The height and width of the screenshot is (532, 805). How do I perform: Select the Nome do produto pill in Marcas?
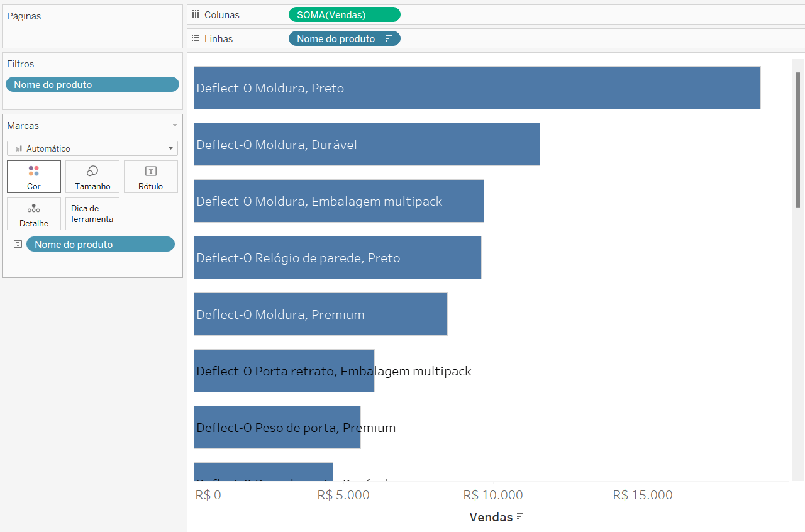pyautogui.click(x=101, y=244)
